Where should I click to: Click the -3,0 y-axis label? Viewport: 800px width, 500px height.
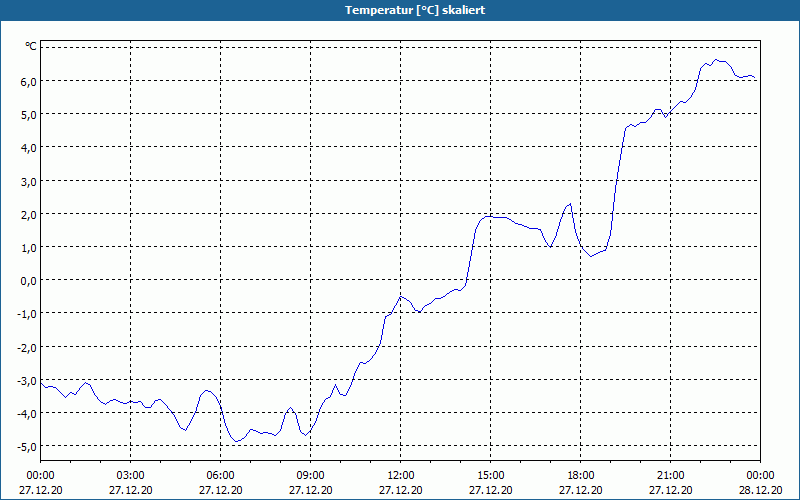[x=26, y=381]
